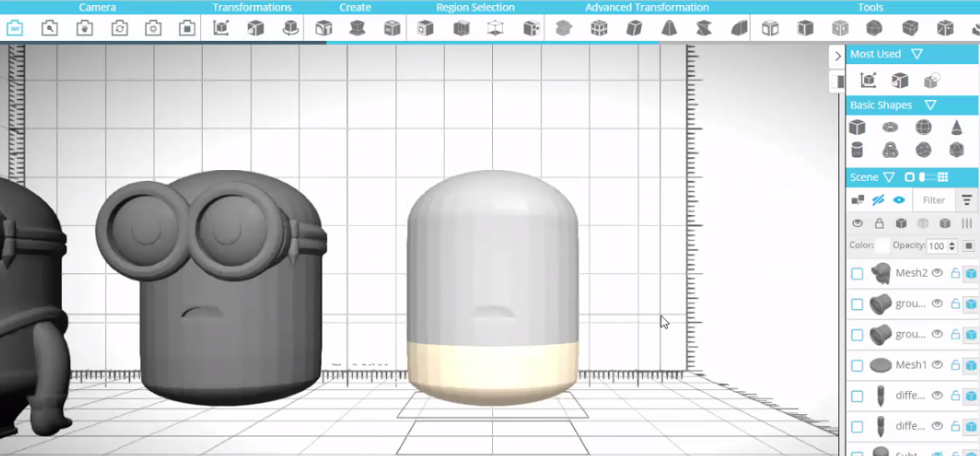
Task: Toggle the lock on Mesh1
Action: [955, 365]
